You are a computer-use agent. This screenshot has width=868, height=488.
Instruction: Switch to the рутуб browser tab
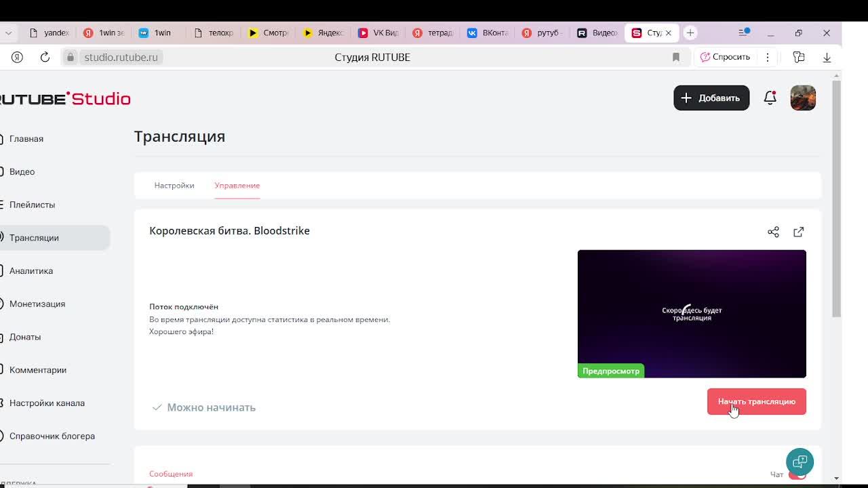point(543,33)
